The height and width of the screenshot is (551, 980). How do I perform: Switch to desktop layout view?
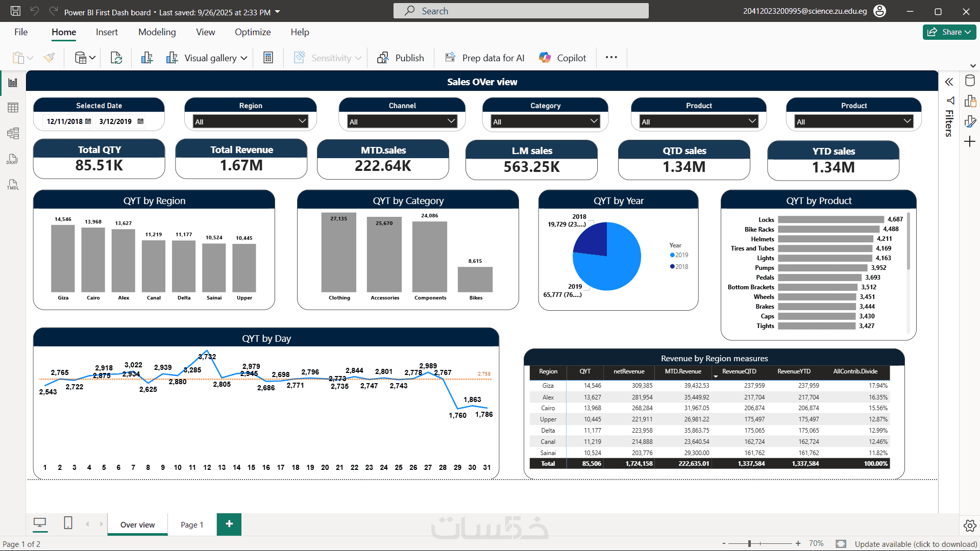pos(40,523)
